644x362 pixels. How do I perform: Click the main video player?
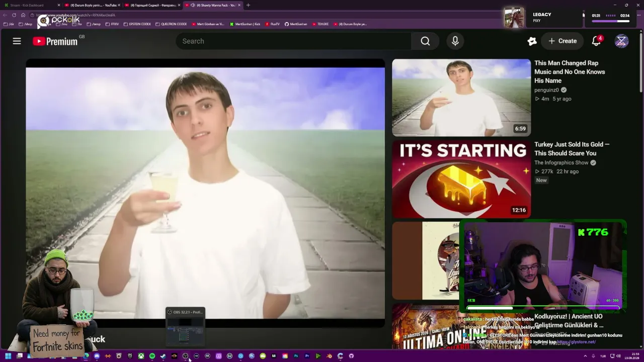click(x=205, y=193)
